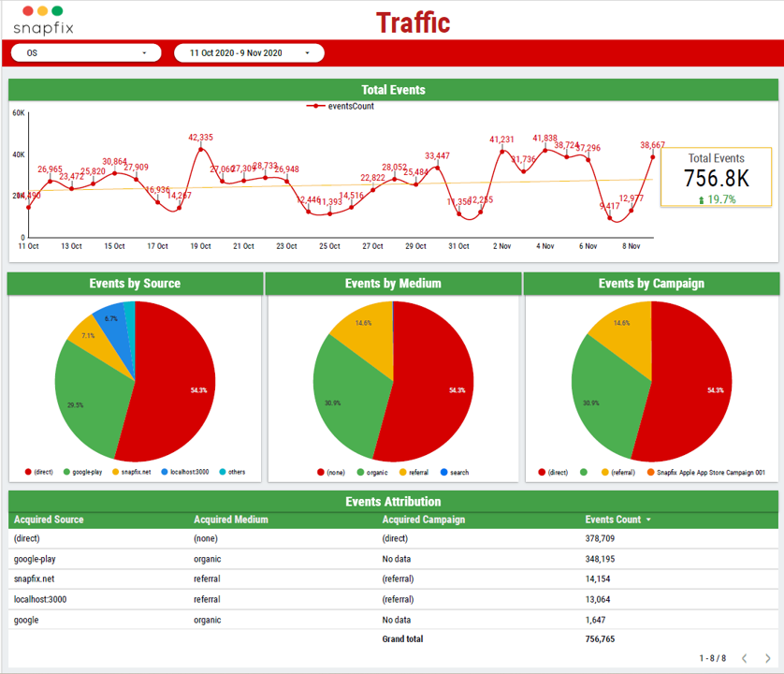Click the teal others legend dot
The width and height of the screenshot is (784, 674).
pos(223,472)
